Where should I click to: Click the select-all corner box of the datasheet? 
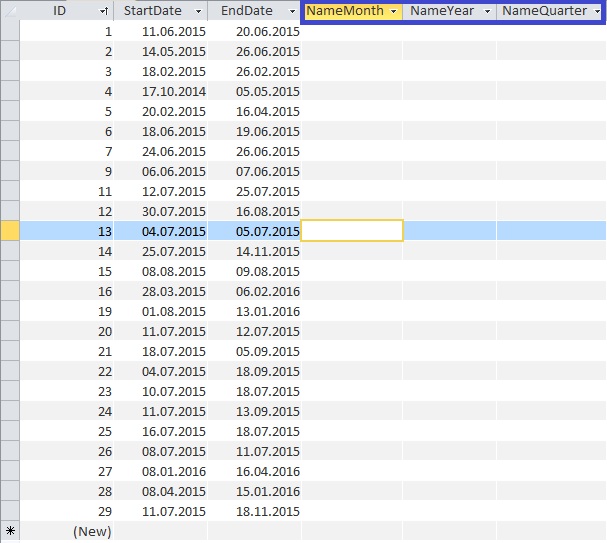[x=10, y=11]
